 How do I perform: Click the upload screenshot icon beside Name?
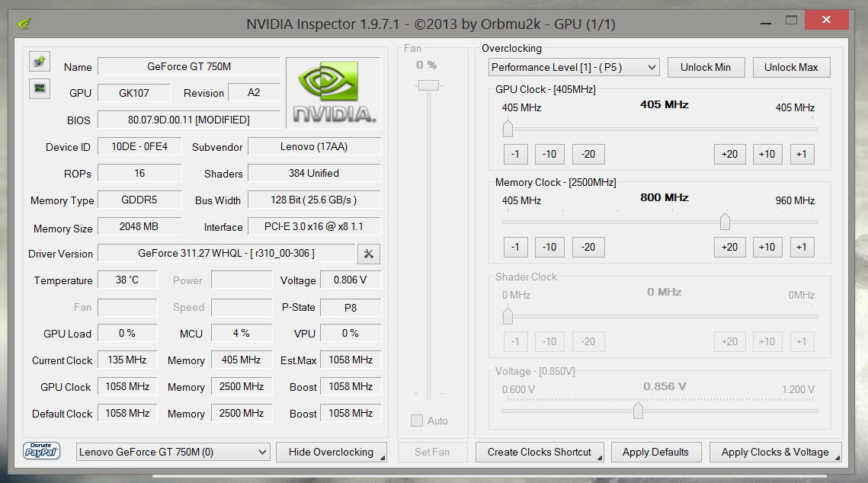[x=40, y=62]
